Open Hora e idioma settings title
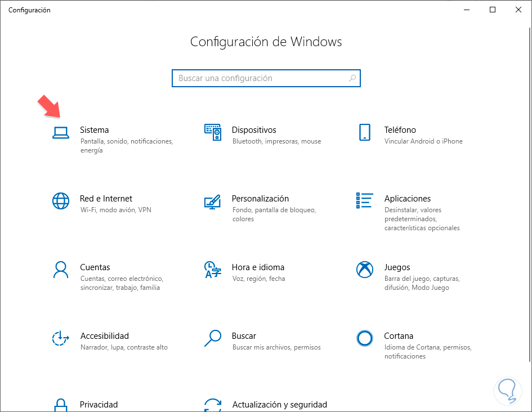The height and width of the screenshot is (412, 532). (258, 267)
